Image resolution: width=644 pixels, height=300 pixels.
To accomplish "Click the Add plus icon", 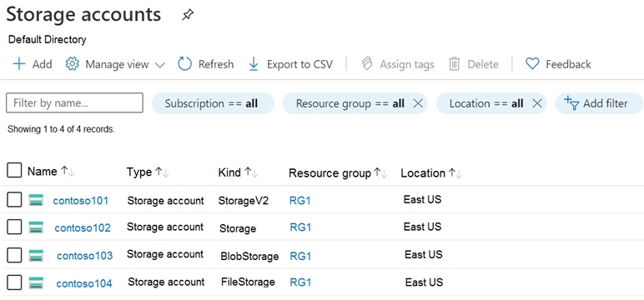I will pos(19,64).
